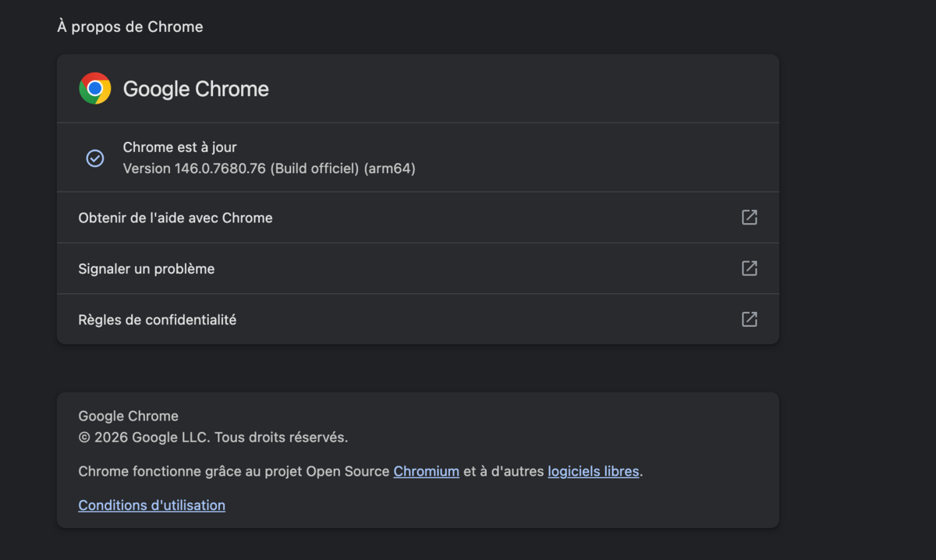
Task: Select the Chrome est à jour status text
Action: tap(179, 147)
